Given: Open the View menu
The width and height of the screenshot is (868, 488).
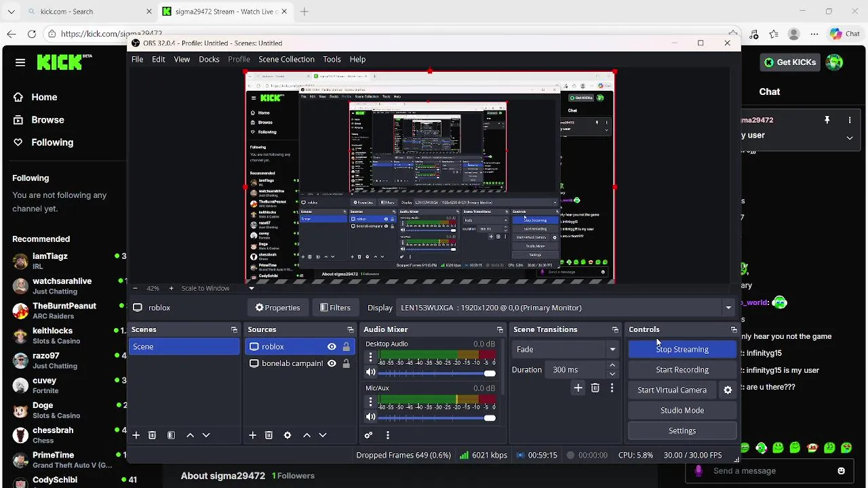Looking at the screenshot, I should (x=182, y=59).
